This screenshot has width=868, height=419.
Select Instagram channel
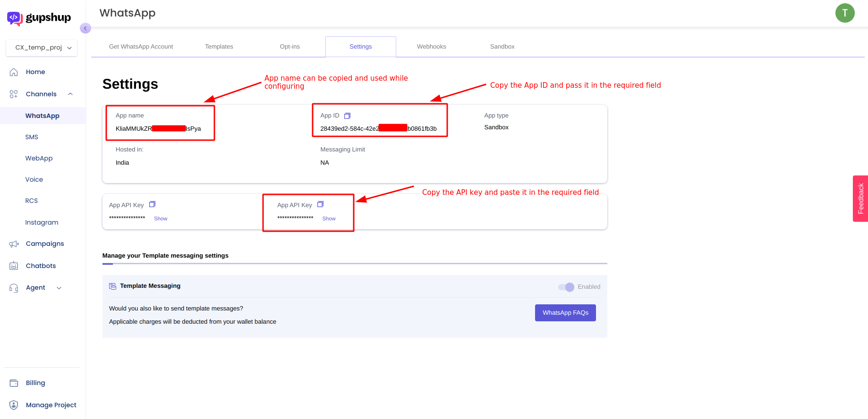[42, 223]
